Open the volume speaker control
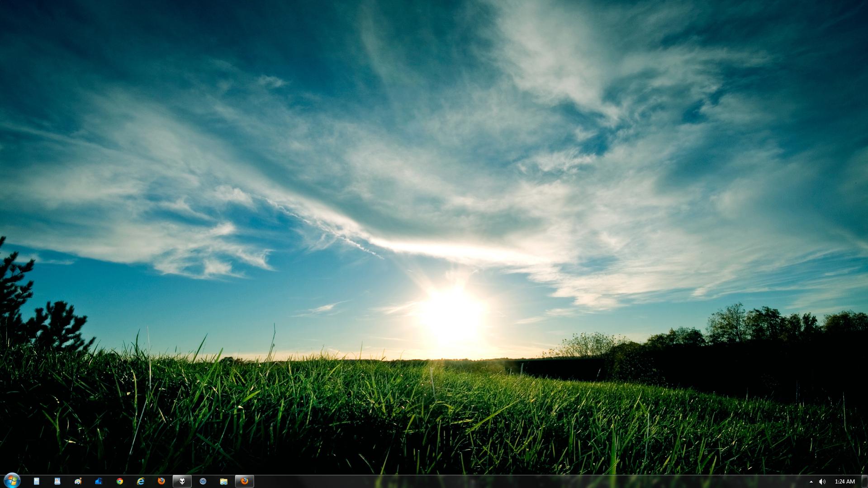This screenshot has width=868, height=488. tap(822, 482)
